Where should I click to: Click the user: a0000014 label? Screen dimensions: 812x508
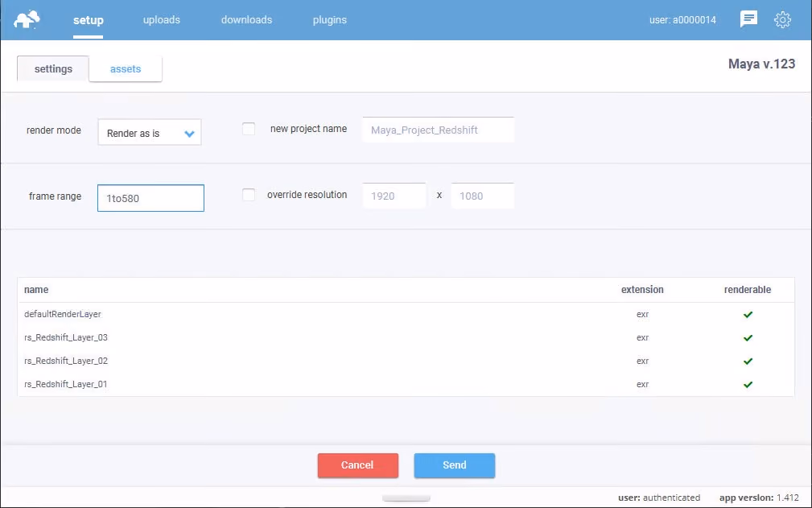(682, 19)
